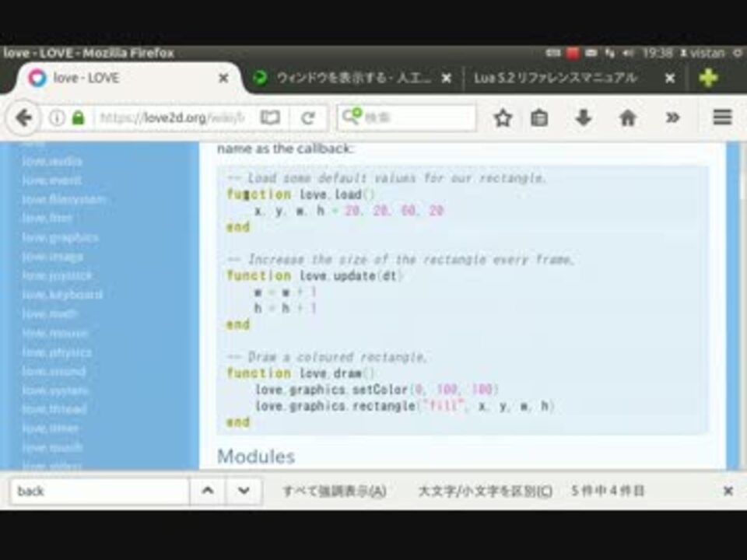Open the downloads arrow icon
Screen dimensions: 747x560
tap(584, 117)
